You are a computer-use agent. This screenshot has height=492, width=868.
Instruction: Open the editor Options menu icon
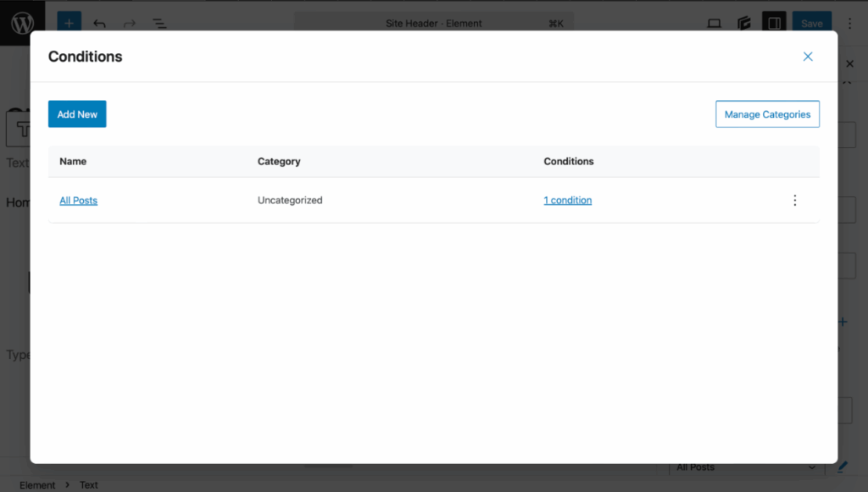(x=849, y=23)
